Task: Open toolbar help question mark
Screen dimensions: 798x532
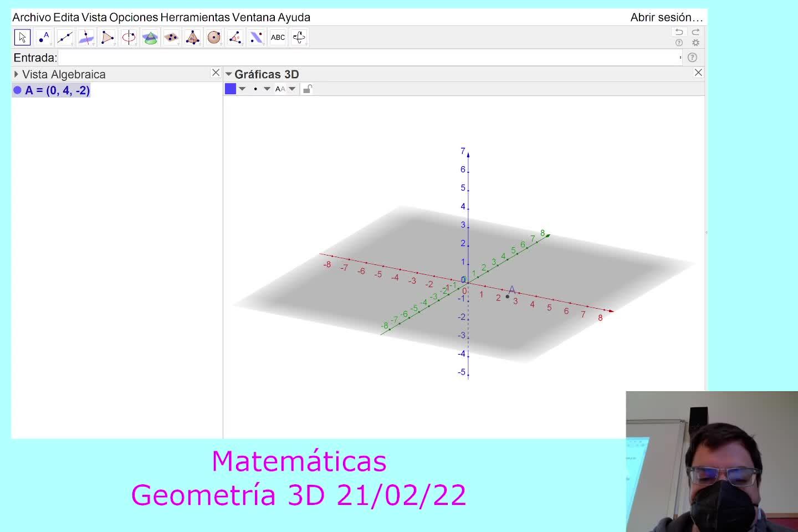Action: pyautogui.click(x=679, y=43)
